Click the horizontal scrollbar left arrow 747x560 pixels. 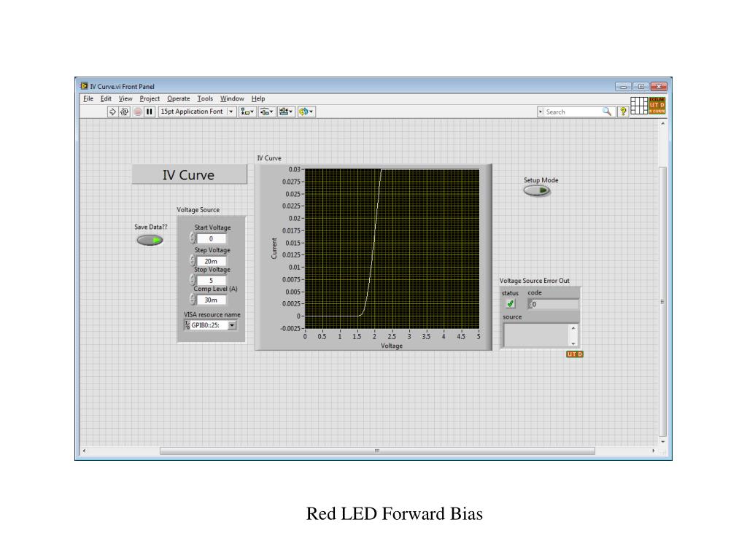pos(85,451)
